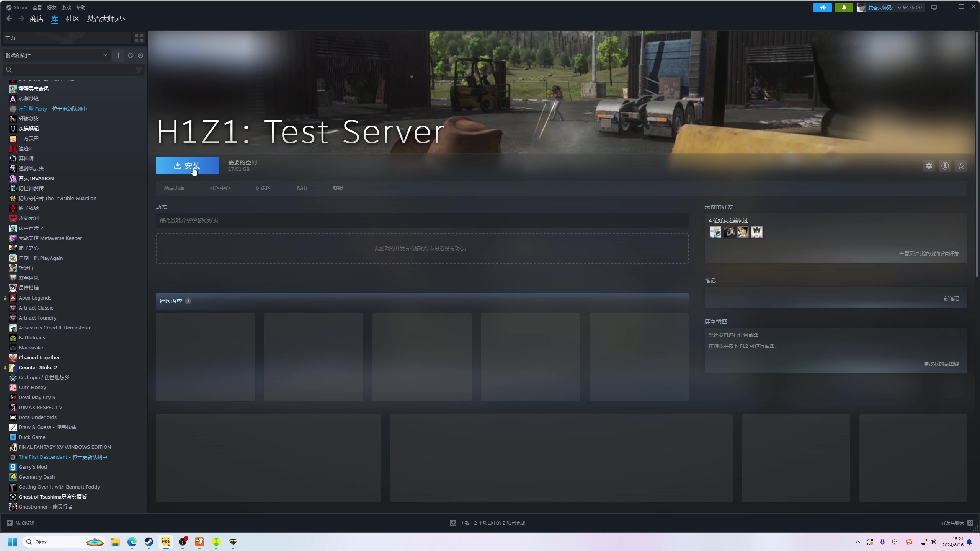Add H1Z1 to favorites with star
This screenshot has width=980, height=551.
tap(961, 166)
